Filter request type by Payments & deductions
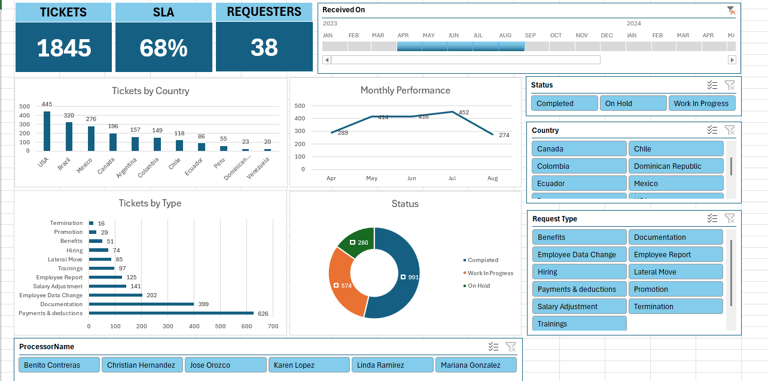 tap(579, 289)
